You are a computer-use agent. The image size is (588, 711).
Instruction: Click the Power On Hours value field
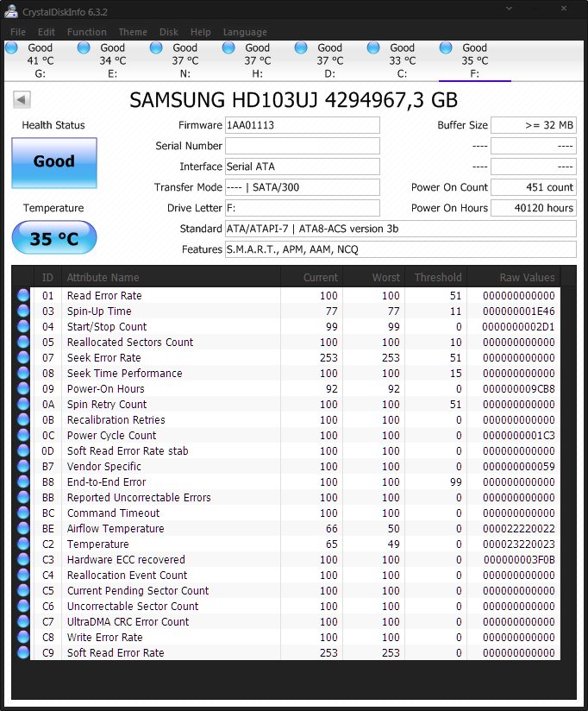point(533,208)
